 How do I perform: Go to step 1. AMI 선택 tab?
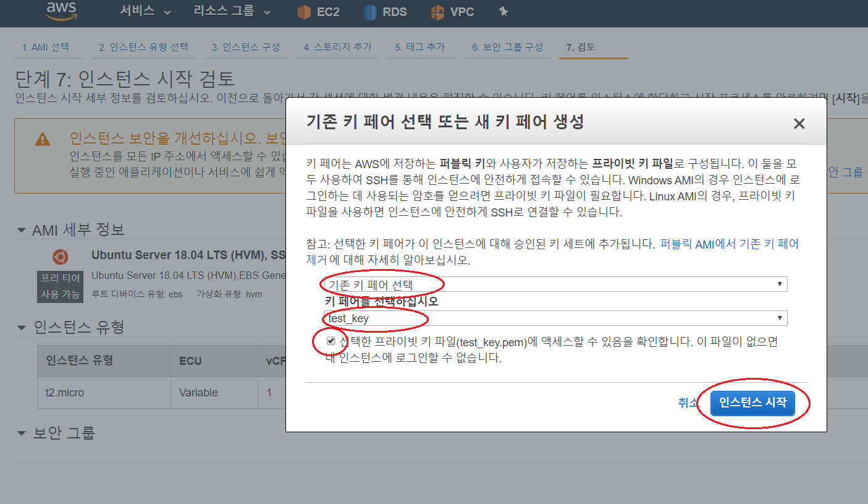tap(46, 48)
